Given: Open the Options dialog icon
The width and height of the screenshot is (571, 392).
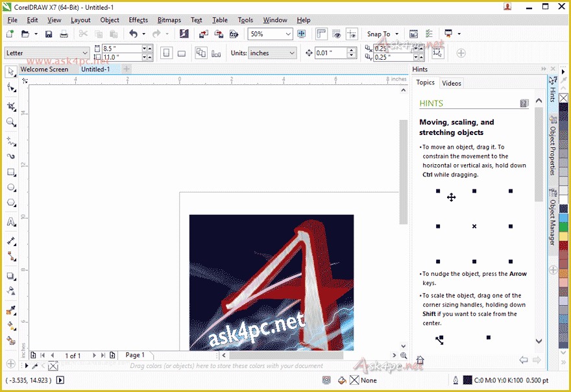Looking at the screenshot, I should pos(430,34).
